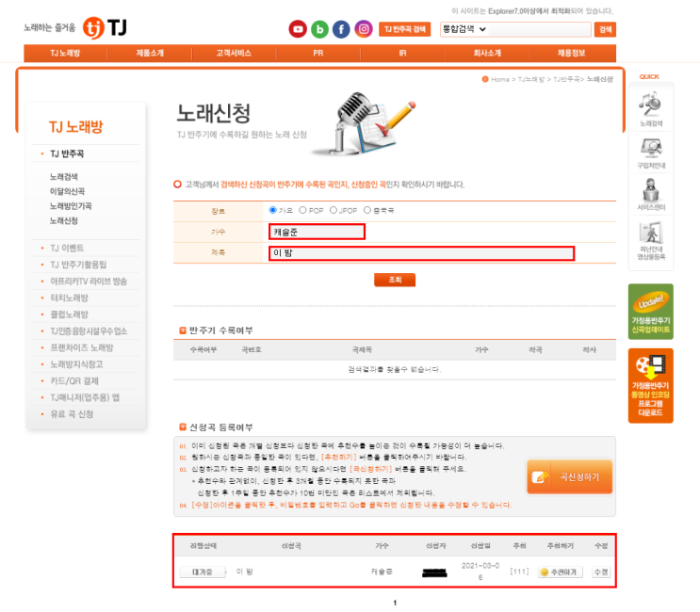Go to results page 1
This screenshot has height=612, width=700.
395,603
